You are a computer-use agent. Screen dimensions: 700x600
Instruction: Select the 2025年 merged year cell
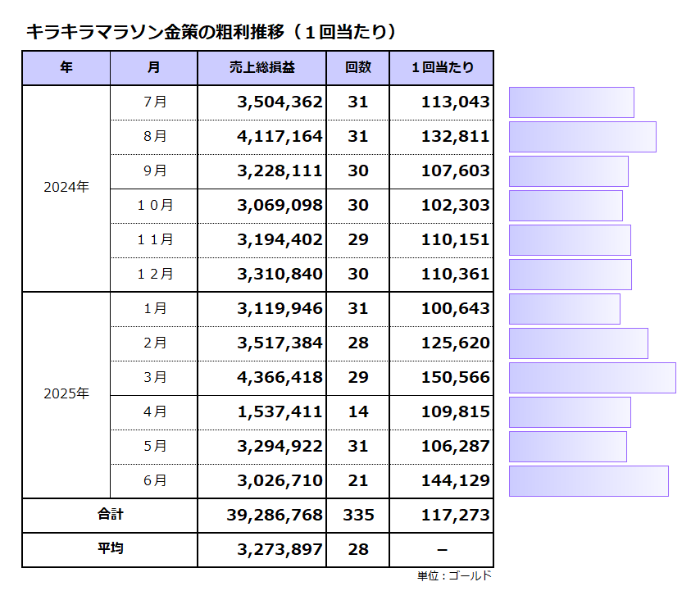point(66,394)
